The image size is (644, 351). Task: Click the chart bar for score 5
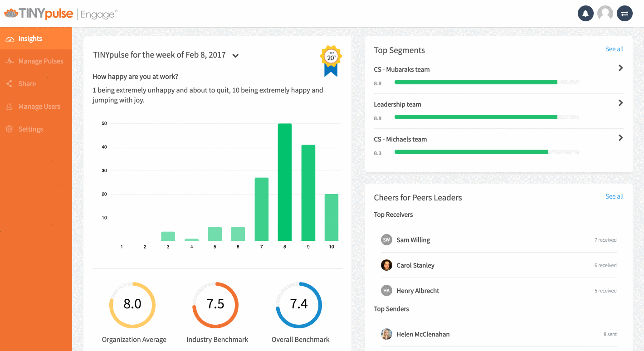pos(215,234)
